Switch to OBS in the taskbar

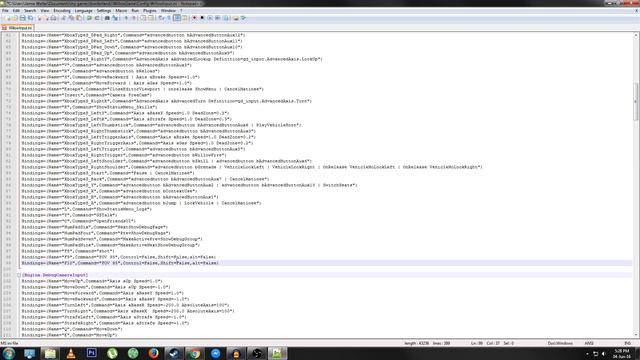point(257,353)
